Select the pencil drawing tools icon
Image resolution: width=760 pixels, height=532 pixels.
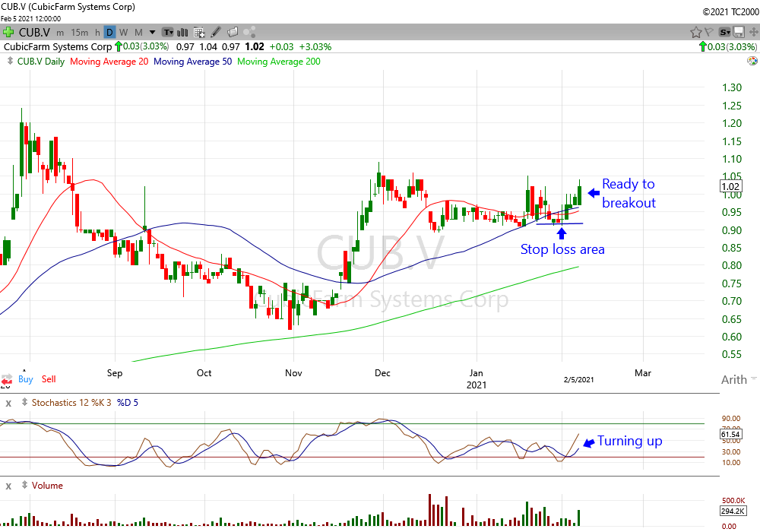[216, 32]
